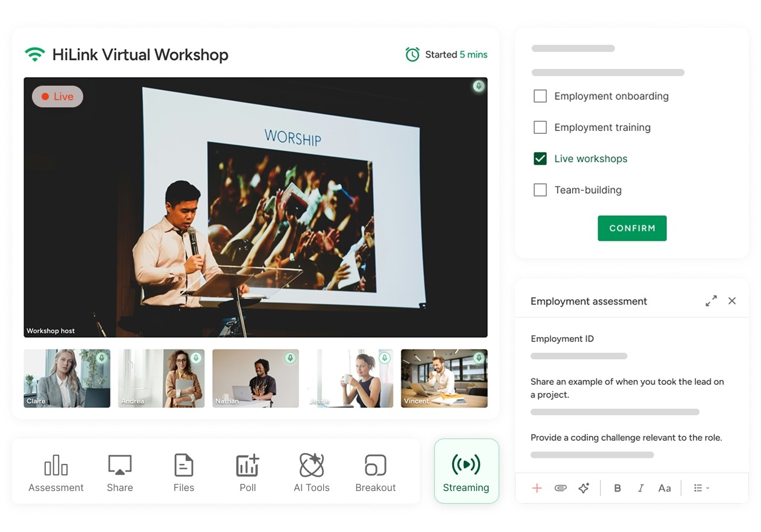
Task: Click the 'Team-building' label text
Action: (x=588, y=190)
